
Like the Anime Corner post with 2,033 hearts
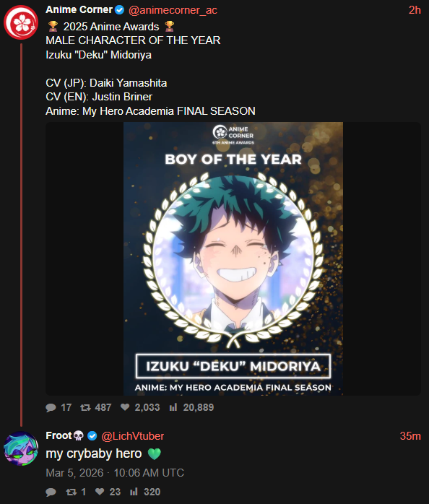coord(125,407)
